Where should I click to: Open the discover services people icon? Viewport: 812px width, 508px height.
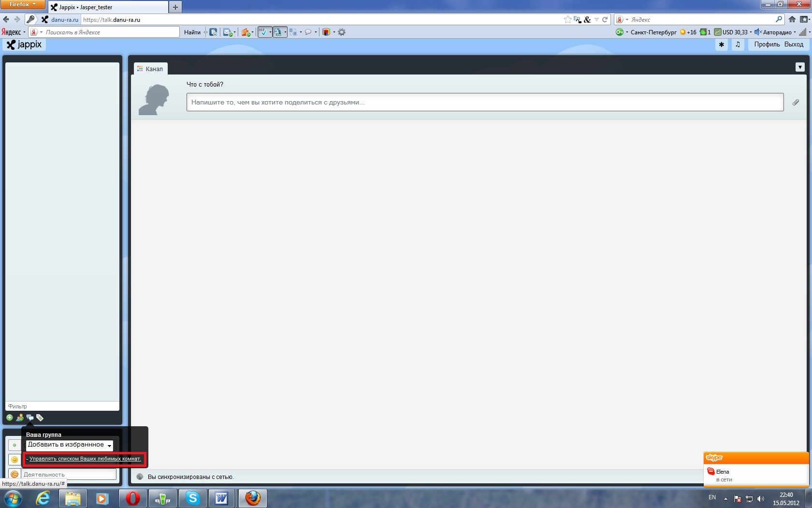[x=20, y=418]
